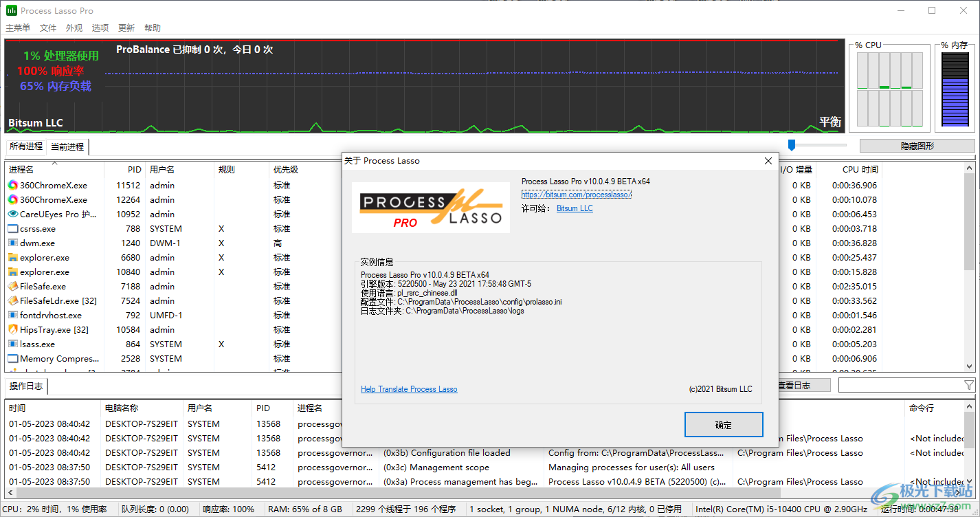Open the Bitsum LLC licensee link
Screen dimensions: 980x517
pos(575,208)
